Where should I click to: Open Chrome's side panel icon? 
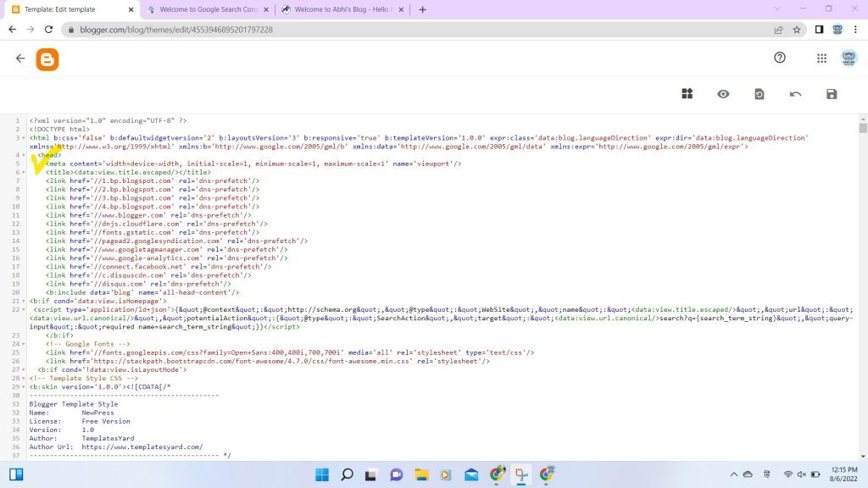[x=819, y=30]
